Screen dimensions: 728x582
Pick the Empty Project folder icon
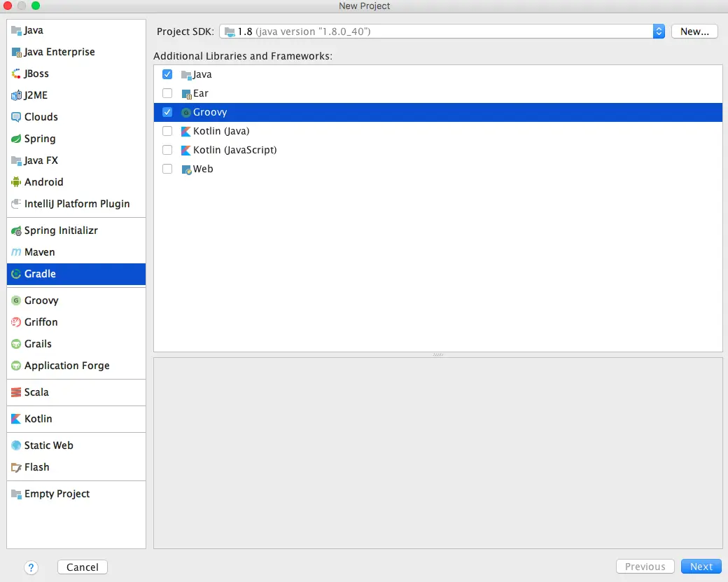(x=16, y=494)
